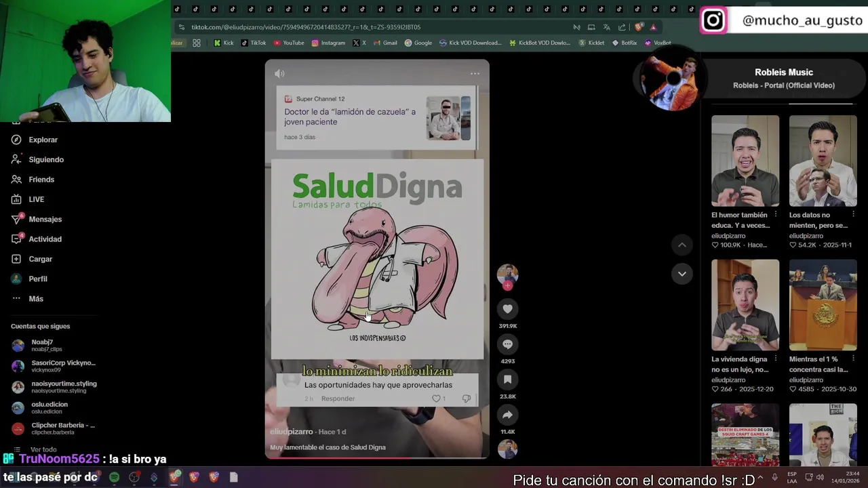Open Spotify from the Windows taskbar

click(x=114, y=477)
